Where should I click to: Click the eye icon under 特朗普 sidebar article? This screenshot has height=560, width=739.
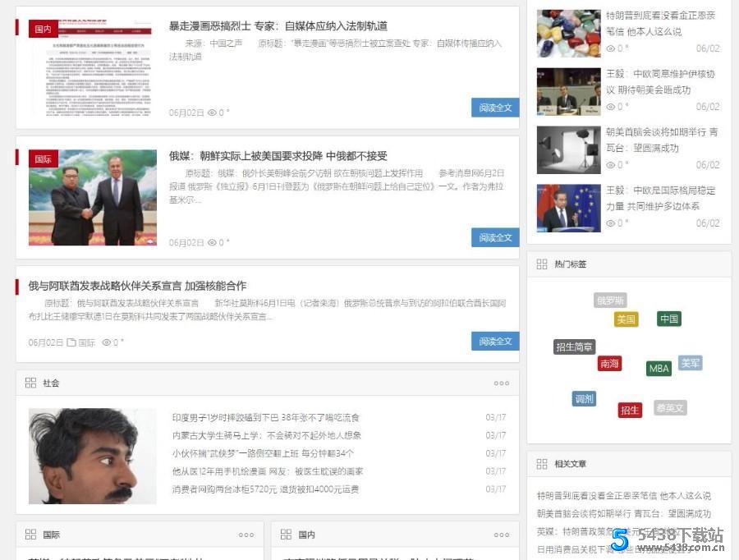(x=610, y=48)
